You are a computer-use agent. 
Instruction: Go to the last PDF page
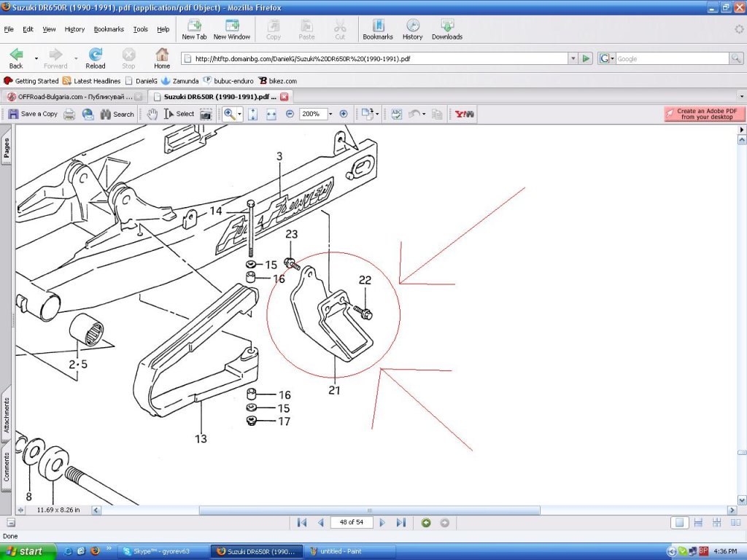tap(400, 523)
